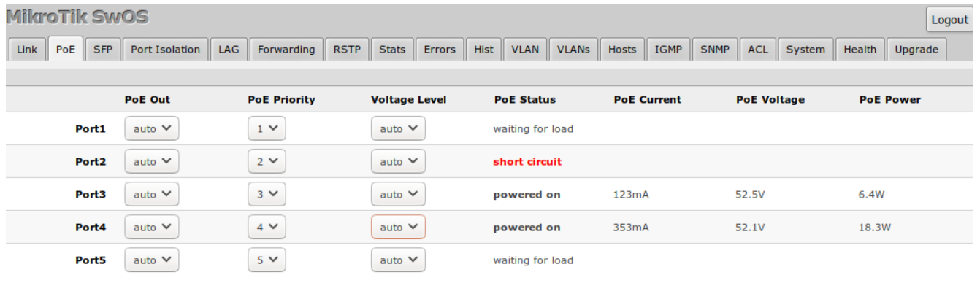Select the SNMP tab
The height and width of the screenshot is (299, 980).
click(714, 50)
